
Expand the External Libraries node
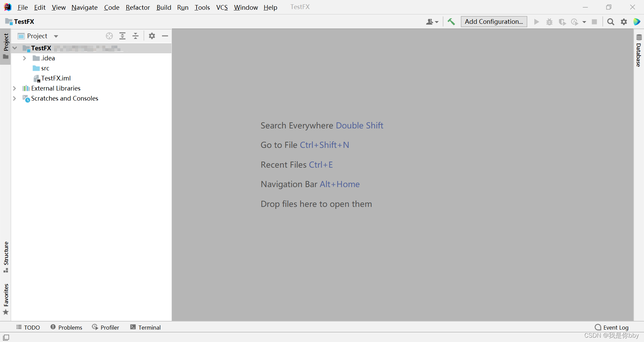tap(14, 88)
